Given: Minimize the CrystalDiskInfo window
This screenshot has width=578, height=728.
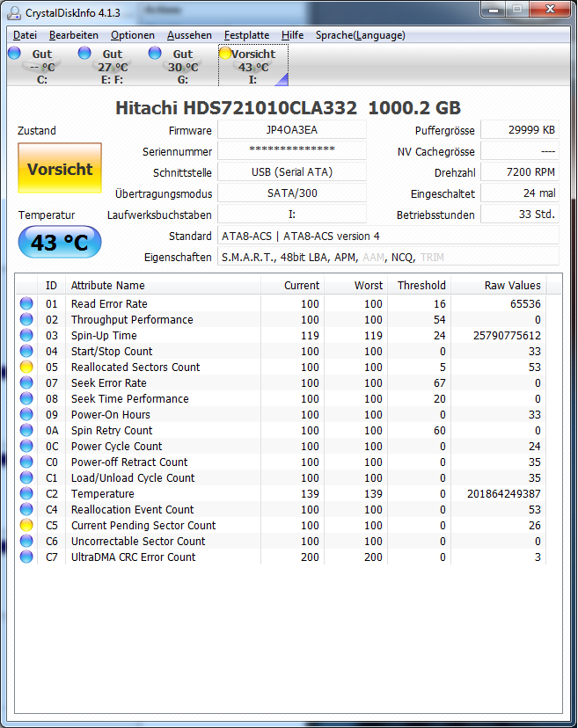Looking at the screenshot, I should (494, 10).
